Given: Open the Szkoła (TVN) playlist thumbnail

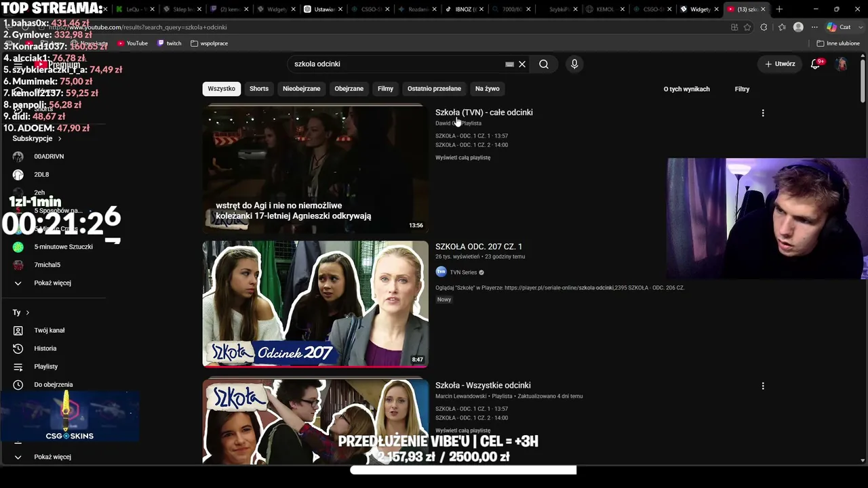Looking at the screenshot, I should (x=315, y=169).
